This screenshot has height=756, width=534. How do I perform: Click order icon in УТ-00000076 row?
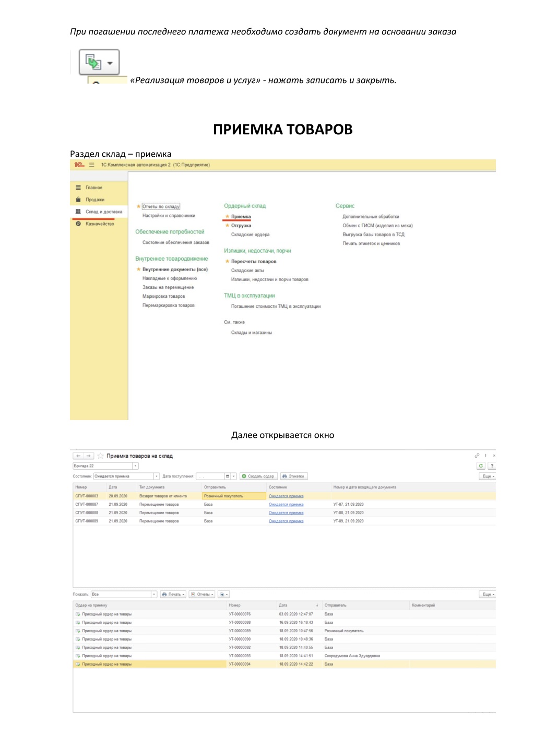point(78,614)
